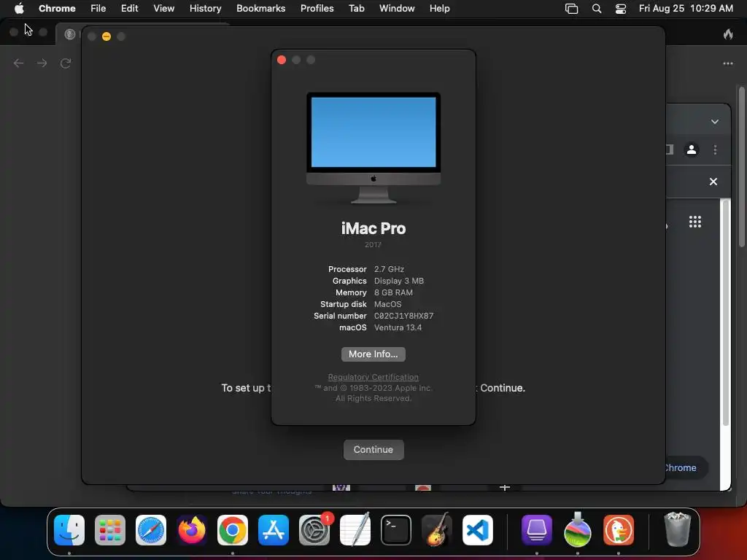Screen dimensions: 747x560
Task: Open the Chrome profile avatar
Action: [692, 149]
